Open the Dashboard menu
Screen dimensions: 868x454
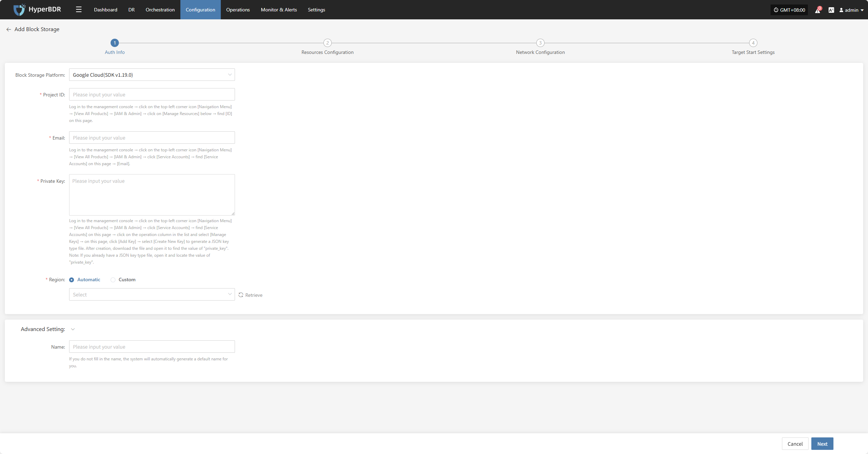point(106,10)
